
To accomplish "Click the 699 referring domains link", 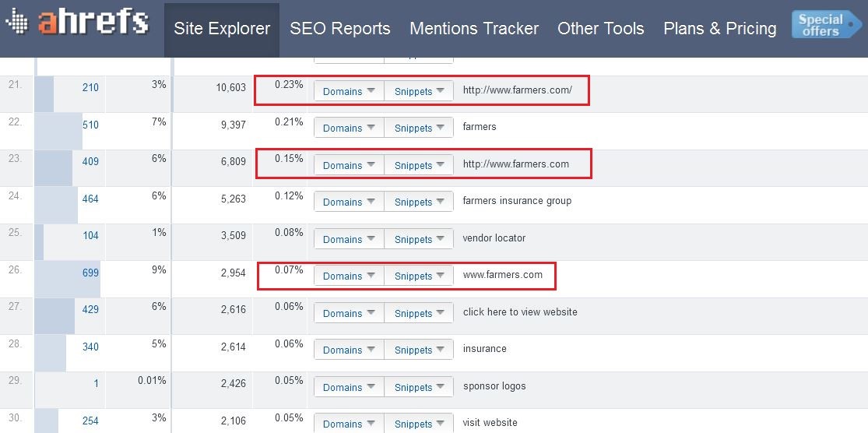I will pyautogui.click(x=90, y=273).
